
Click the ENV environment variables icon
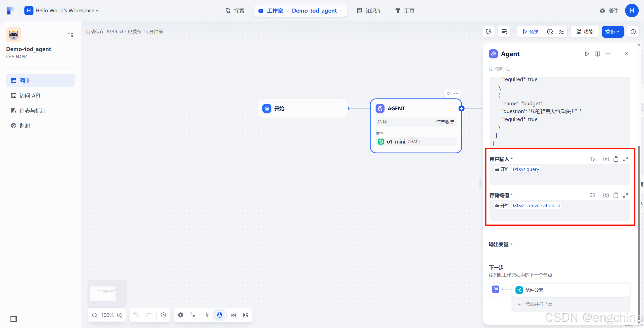coord(504,32)
